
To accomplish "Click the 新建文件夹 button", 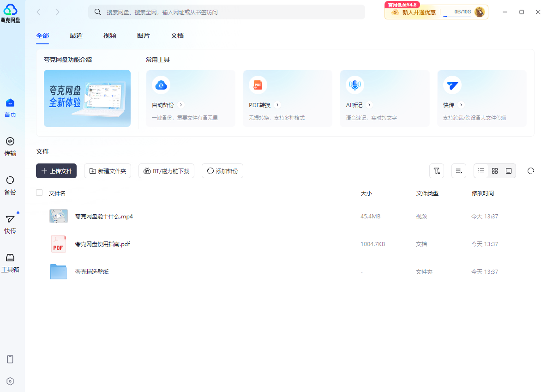I will [108, 171].
